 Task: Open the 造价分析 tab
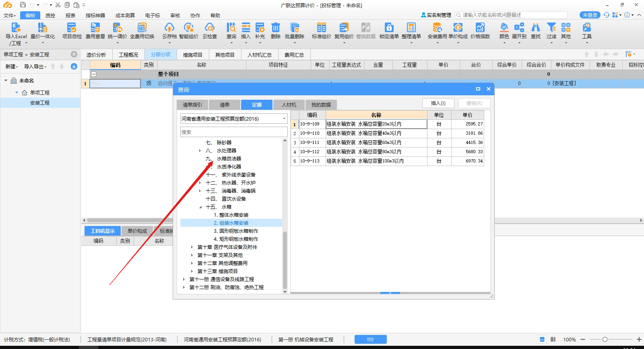coord(96,55)
